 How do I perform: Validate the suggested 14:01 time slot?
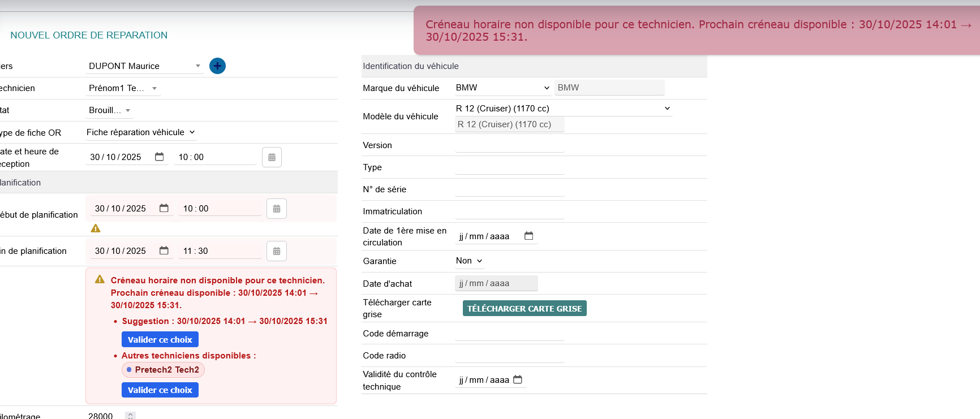pyautogui.click(x=160, y=339)
